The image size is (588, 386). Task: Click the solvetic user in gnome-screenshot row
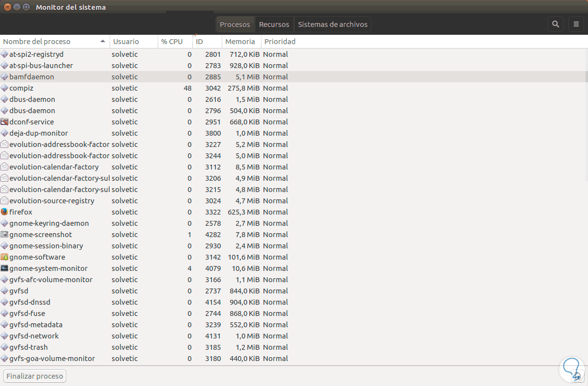tap(125, 235)
